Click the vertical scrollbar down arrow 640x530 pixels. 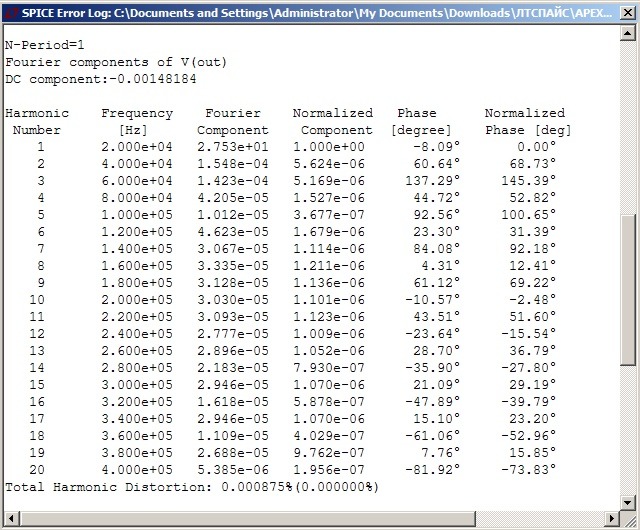coord(627,502)
